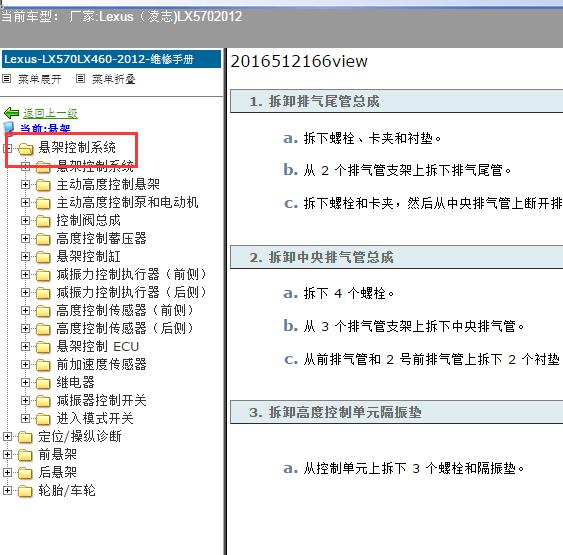Click folder icon of 高度控制传感器（后侧）
Image resolution: width=563 pixels, height=555 pixels.
point(43,328)
